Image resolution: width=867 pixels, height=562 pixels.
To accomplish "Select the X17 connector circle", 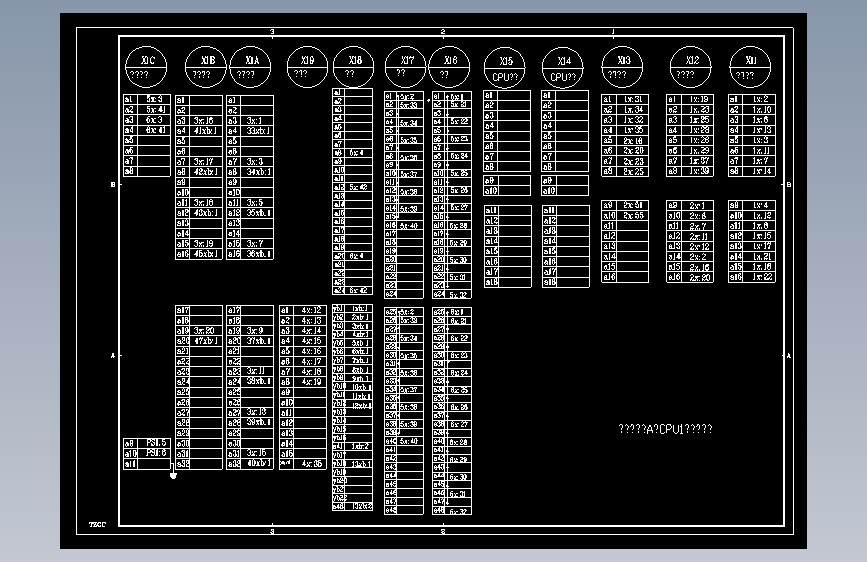I will pyautogui.click(x=405, y=67).
